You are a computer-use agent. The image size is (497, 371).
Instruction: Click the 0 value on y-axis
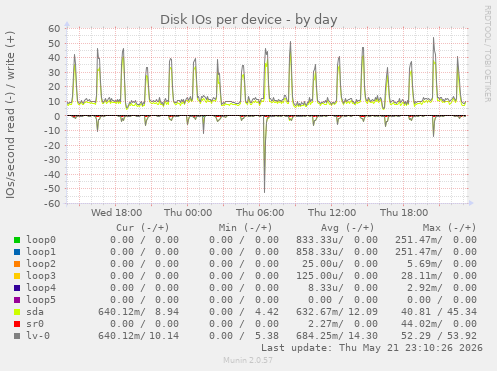tap(57, 116)
